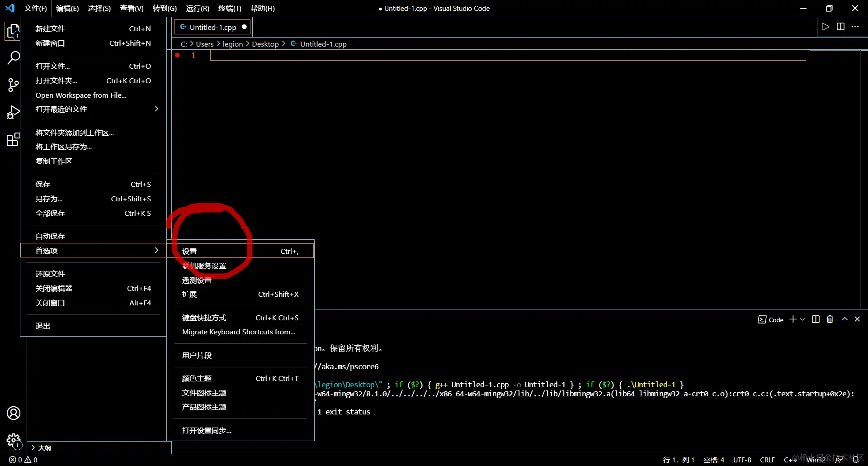Viewport: 868px width, 466px height.
Task: Click the breakpoint dot on line 1
Action: [x=178, y=55]
